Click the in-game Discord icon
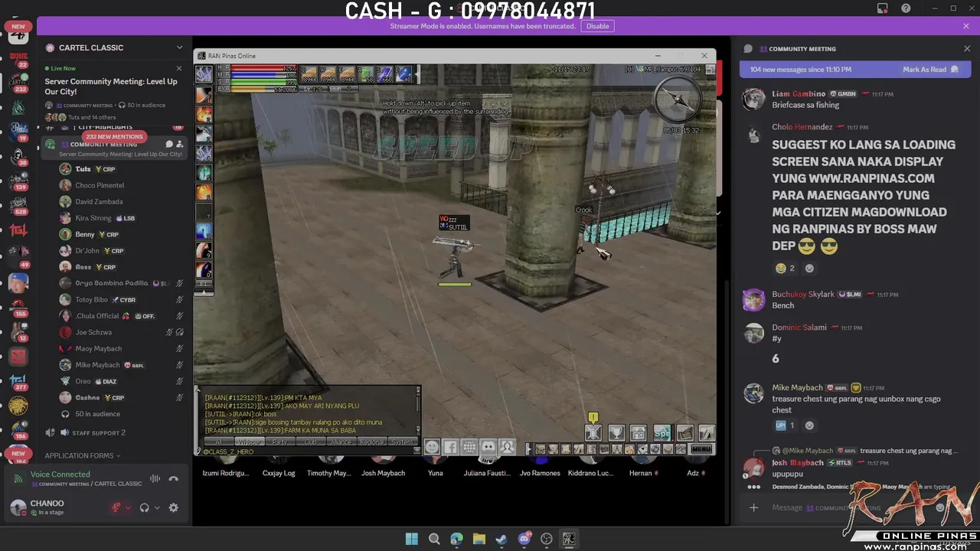This screenshot has width=980, height=551. 488,447
